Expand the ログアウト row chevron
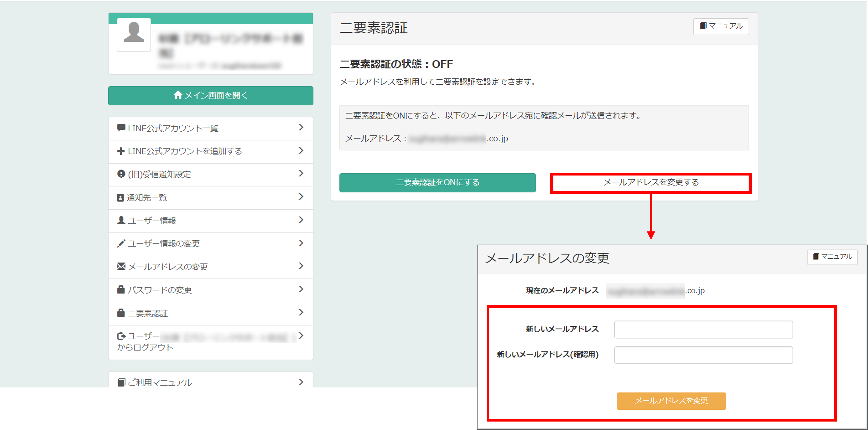 pyautogui.click(x=301, y=335)
